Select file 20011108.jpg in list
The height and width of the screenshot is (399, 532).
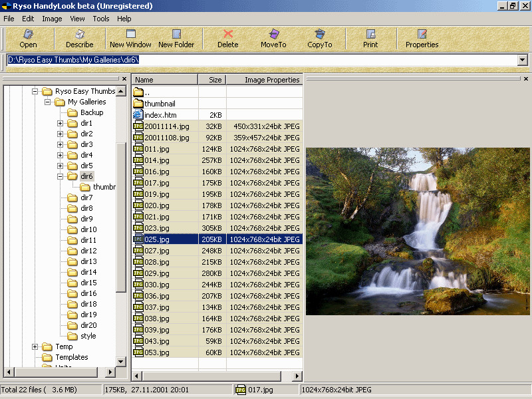(167, 138)
